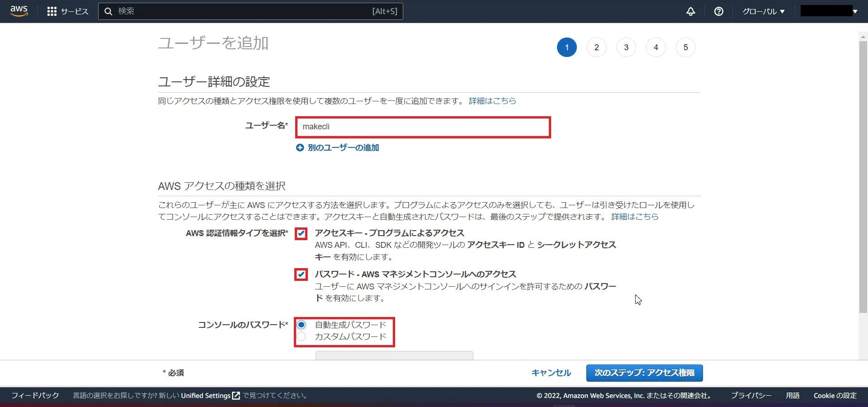Image resolution: width=868 pixels, height=407 pixels.
Task: Go to wizard step 1
Action: tap(567, 47)
